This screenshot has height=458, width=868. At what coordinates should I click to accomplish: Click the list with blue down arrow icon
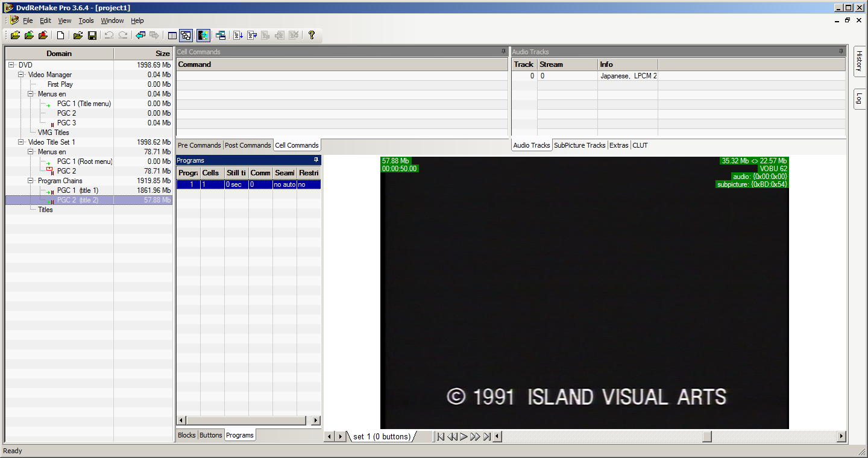click(x=238, y=35)
